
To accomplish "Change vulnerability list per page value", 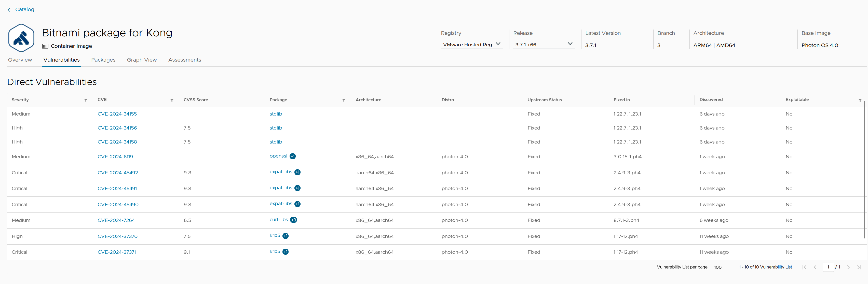I will point(721,267).
